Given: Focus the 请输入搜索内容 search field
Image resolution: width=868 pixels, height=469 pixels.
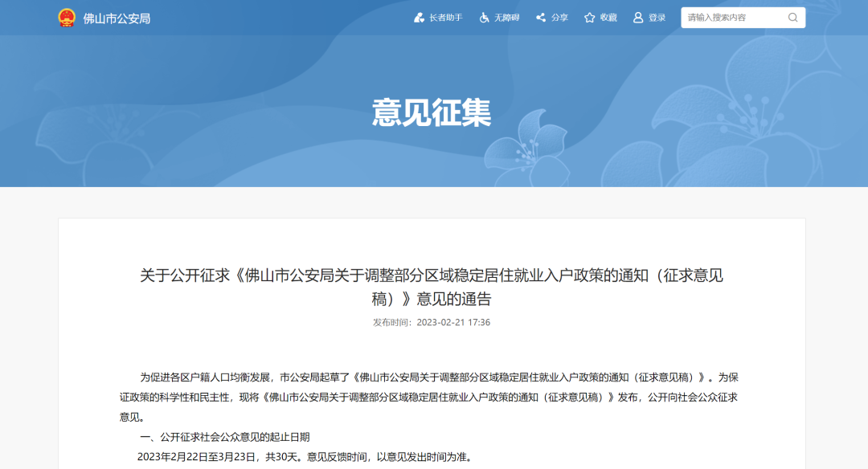Looking at the screenshot, I should 731,18.
